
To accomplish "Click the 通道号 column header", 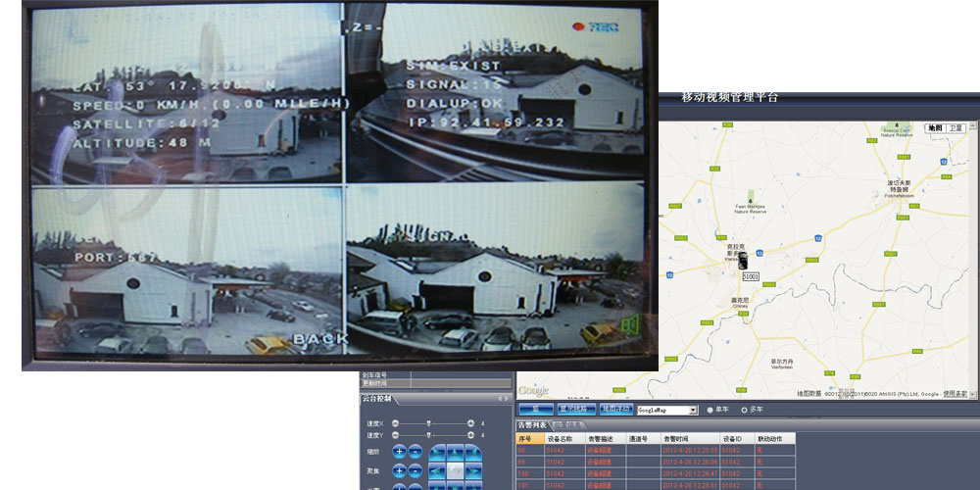I will (x=643, y=439).
